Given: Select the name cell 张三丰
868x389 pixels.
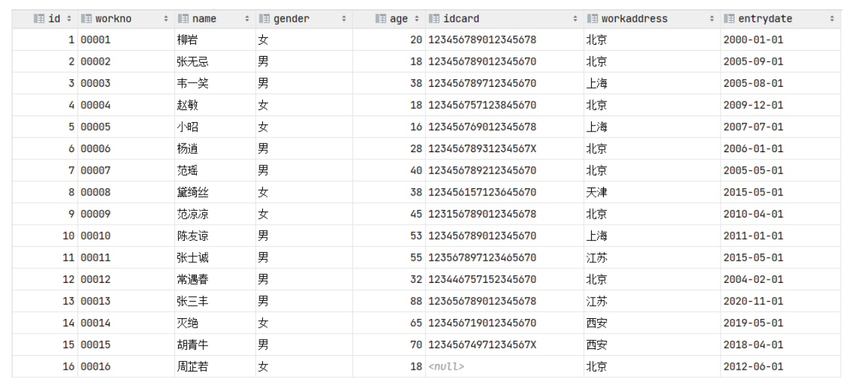Looking at the screenshot, I should (x=215, y=301).
